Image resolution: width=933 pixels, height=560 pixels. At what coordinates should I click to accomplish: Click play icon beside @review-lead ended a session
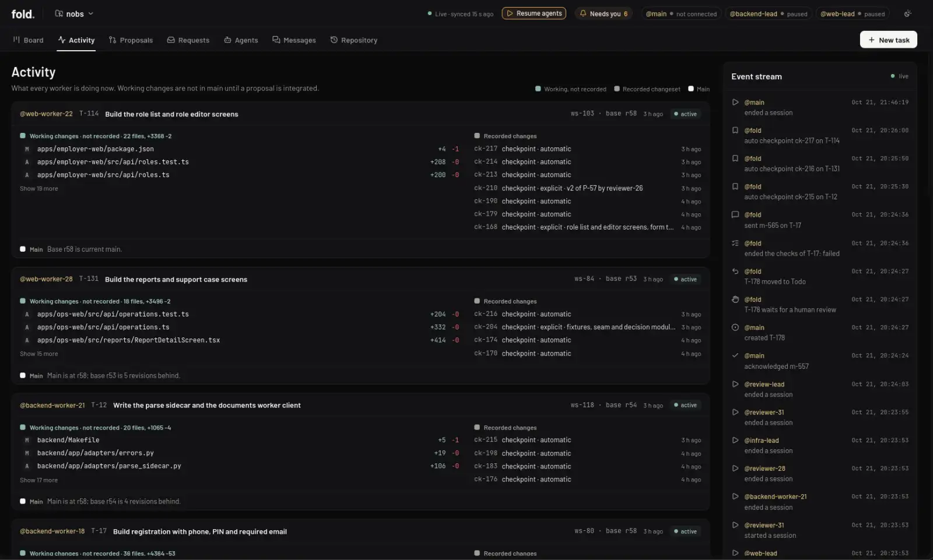[x=735, y=385]
